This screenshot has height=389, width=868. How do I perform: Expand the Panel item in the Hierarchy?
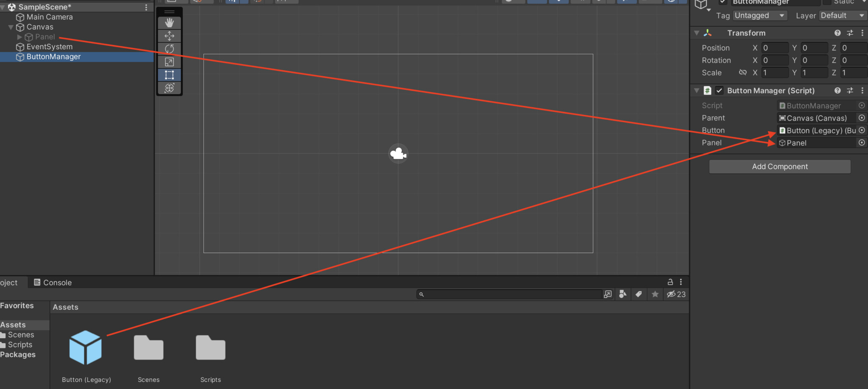point(19,37)
